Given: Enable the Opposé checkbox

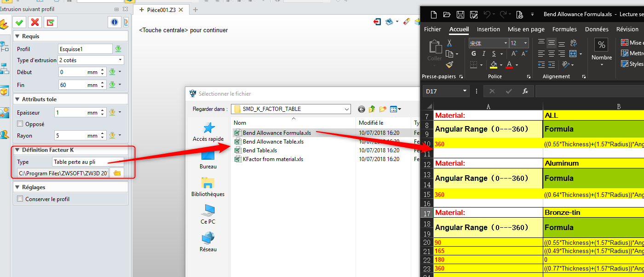Looking at the screenshot, I should coord(20,124).
